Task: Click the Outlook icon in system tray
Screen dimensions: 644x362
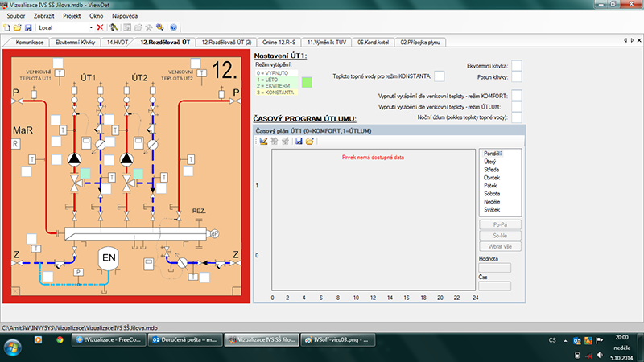Action: coord(576,340)
